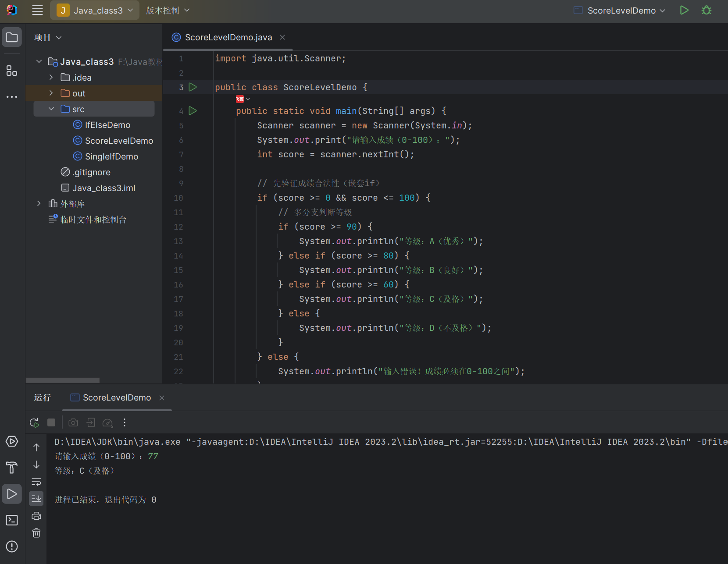
Task: Open the Problems tool window icon
Action: (12, 546)
